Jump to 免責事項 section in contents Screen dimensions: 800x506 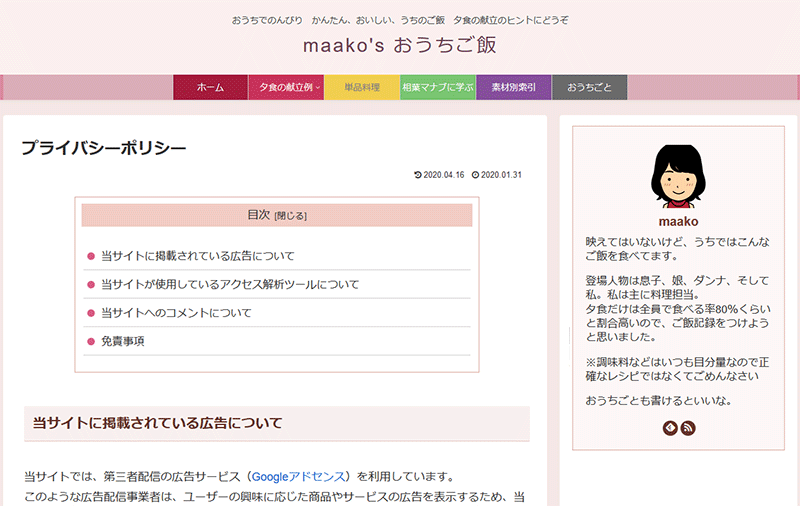(x=122, y=341)
